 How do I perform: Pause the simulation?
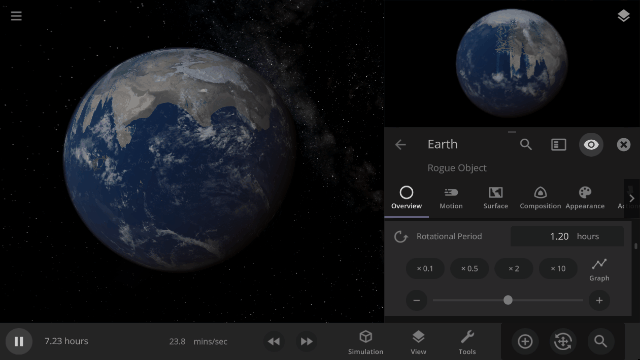(19, 341)
